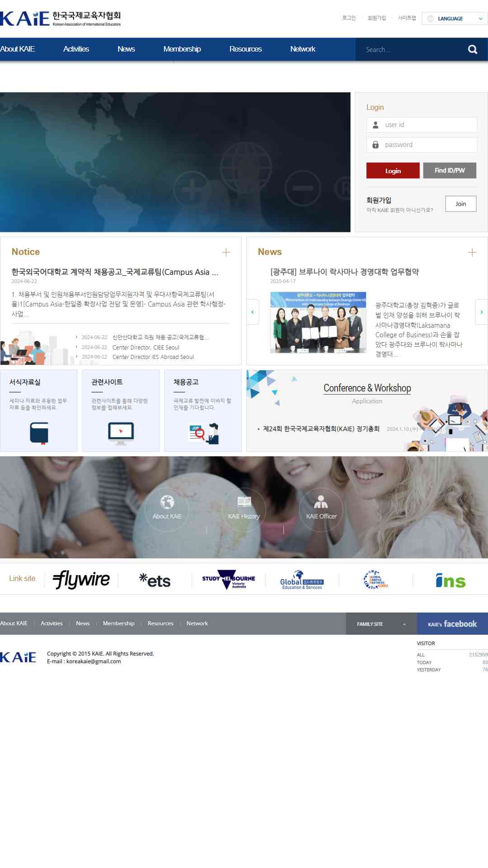Click the Find ID/PW button

pos(450,170)
